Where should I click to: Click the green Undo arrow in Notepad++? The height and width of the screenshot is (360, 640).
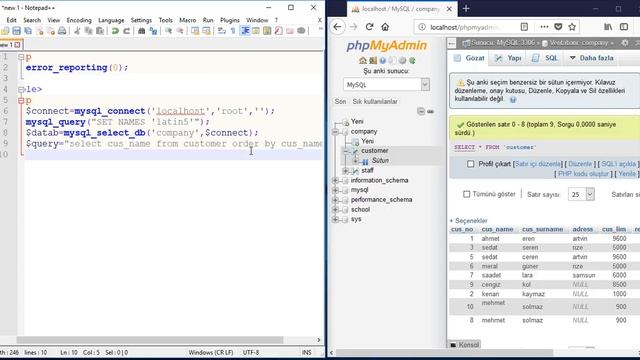(x=116, y=31)
